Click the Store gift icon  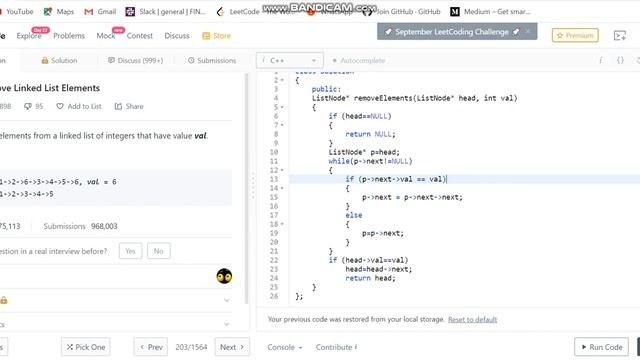click(x=206, y=36)
